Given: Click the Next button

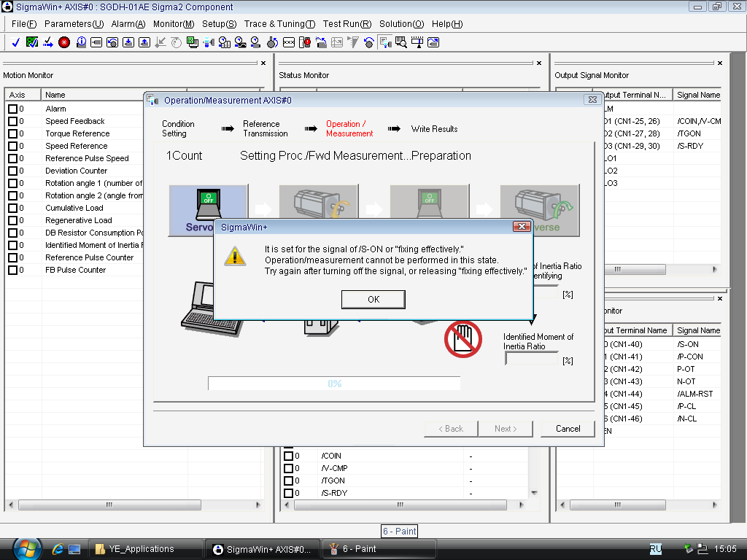Looking at the screenshot, I should (x=506, y=429).
